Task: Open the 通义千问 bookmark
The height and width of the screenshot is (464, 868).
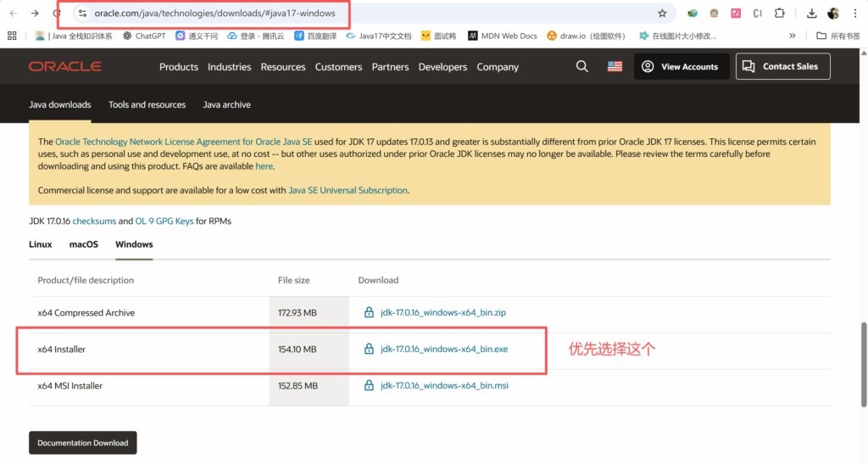Action: 197,36
